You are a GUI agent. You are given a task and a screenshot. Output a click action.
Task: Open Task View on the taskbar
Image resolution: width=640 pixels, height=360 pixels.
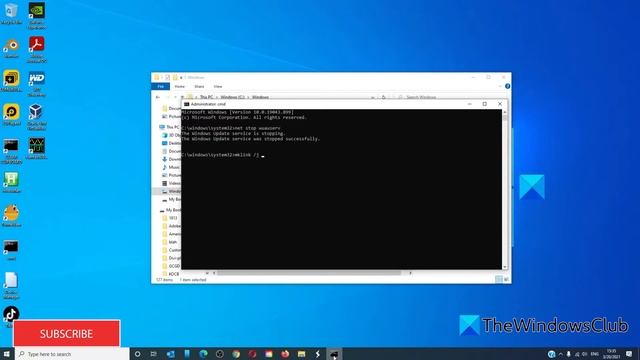pyautogui.click(x=153, y=354)
